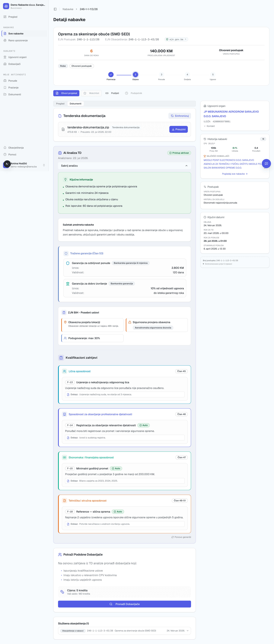Expand the Kontakt details
Viewport: 274px width, 644px height.
click(209, 126)
